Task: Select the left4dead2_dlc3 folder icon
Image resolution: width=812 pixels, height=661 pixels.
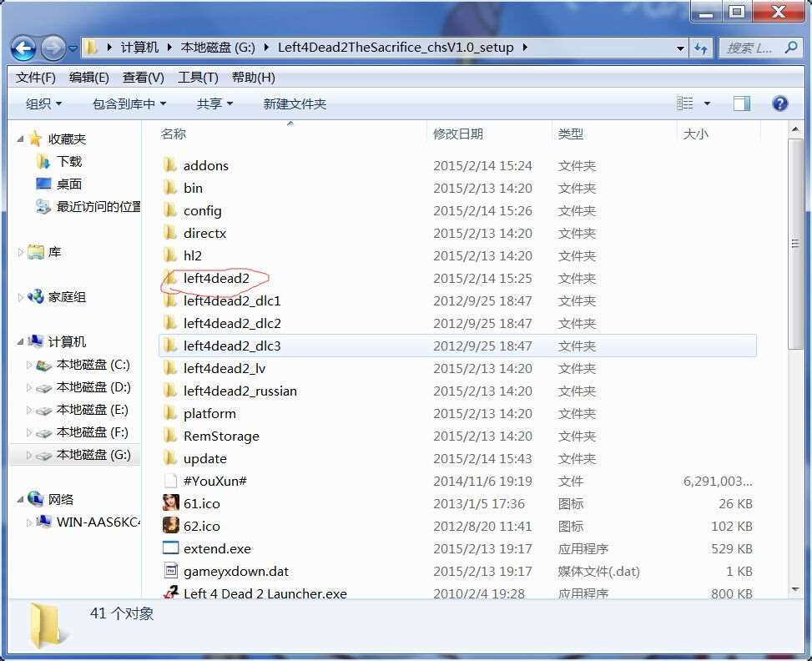Action: pos(170,346)
